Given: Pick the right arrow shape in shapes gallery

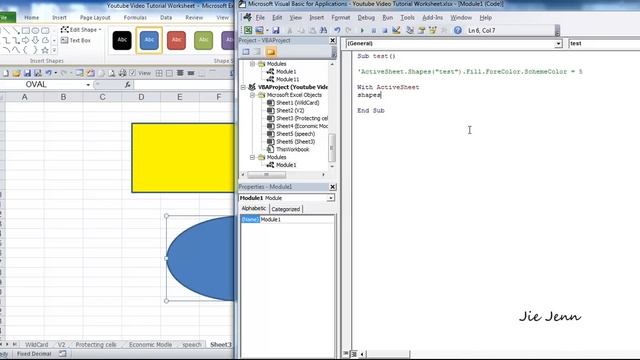Looking at the screenshot, I should pos(26,40).
